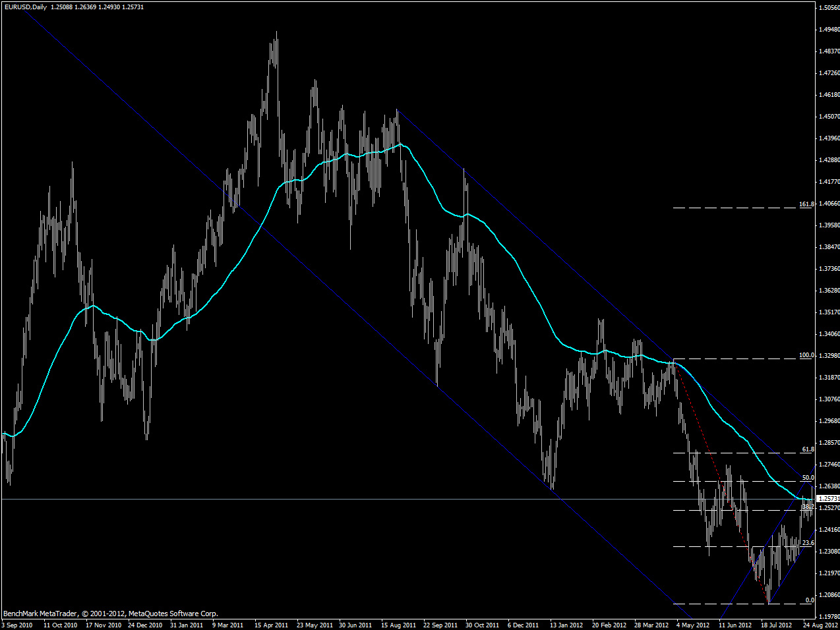Screen dimensions: 840x630
Task: Click the 22 Sep 2011 date label
Action: tap(440, 625)
